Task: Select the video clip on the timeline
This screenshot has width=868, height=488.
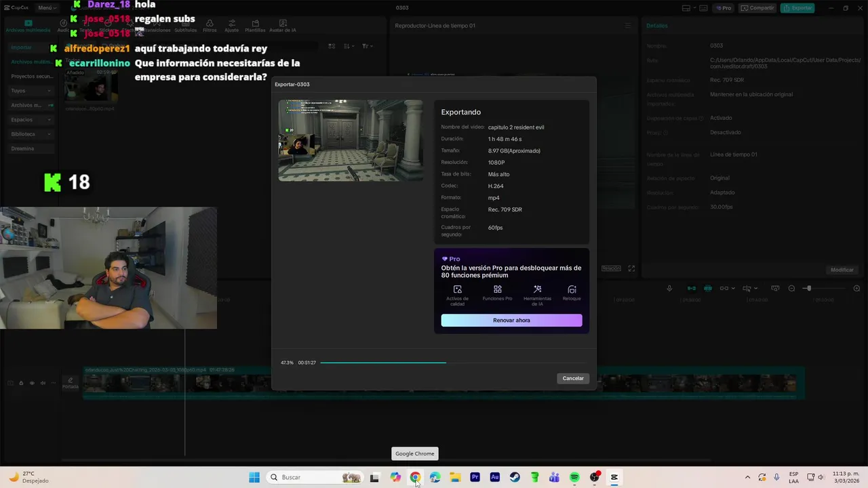Action: pos(443,383)
